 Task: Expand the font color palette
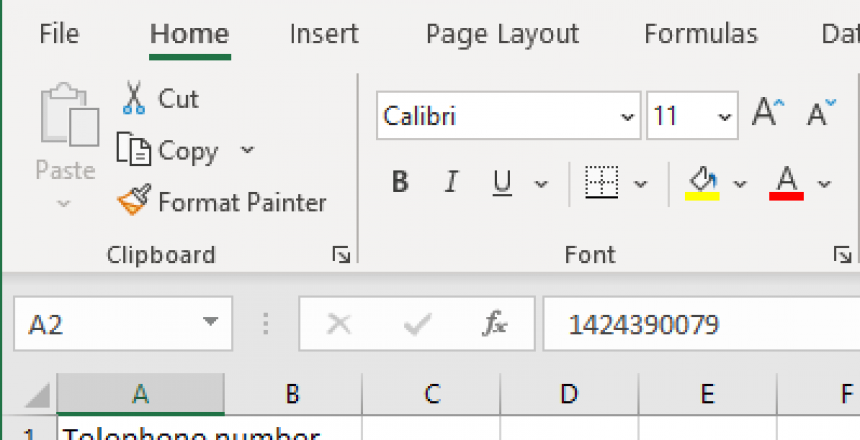[824, 183]
